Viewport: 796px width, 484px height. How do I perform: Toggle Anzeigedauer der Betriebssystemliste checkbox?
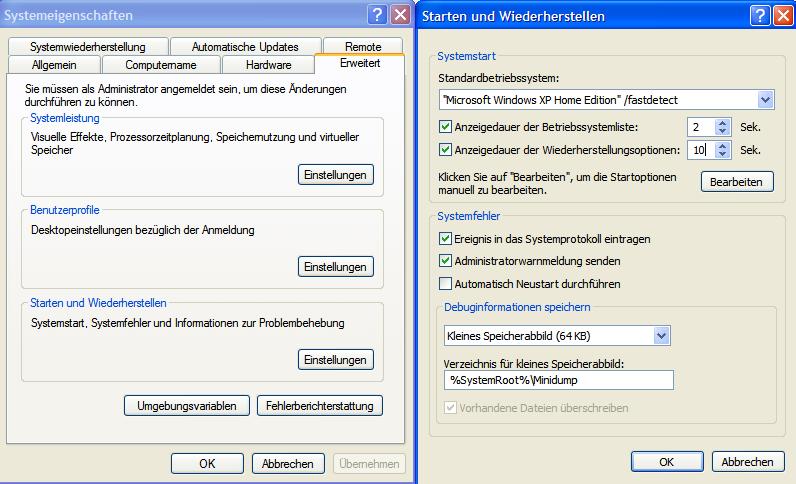pos(445,126)
